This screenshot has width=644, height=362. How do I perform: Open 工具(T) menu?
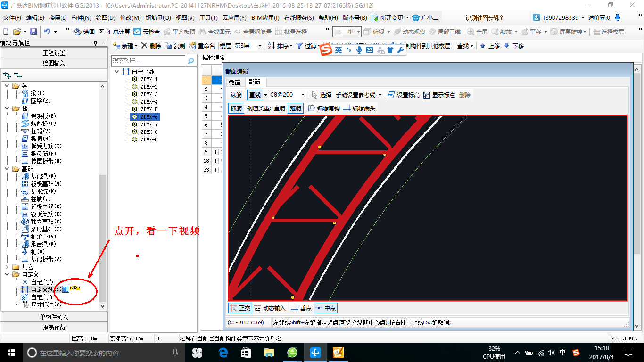[208, 17]
